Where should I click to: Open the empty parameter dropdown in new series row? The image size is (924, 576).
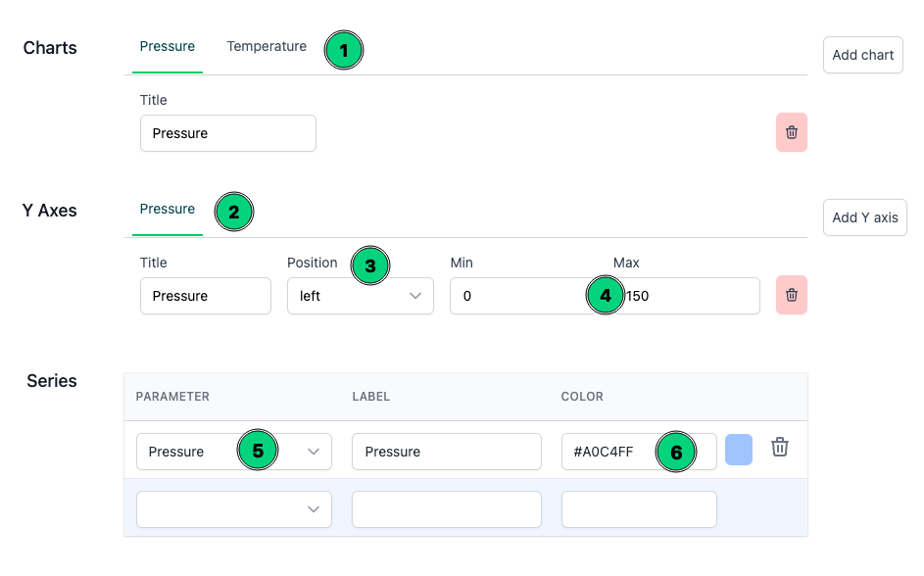click(x=233, y=509)
